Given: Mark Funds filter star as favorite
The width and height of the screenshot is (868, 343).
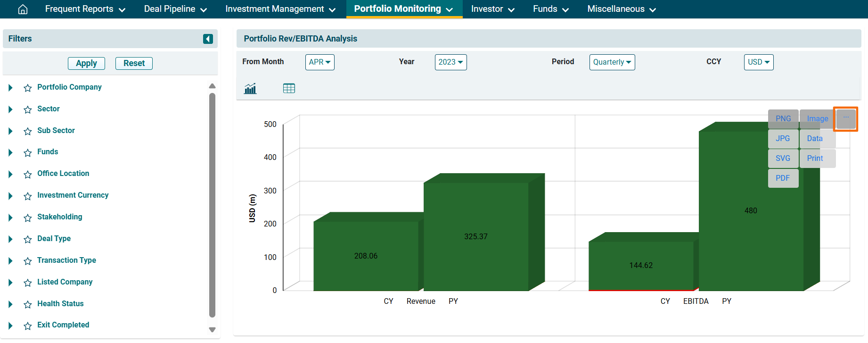Looking at the screenshot, I should (28, 152).
